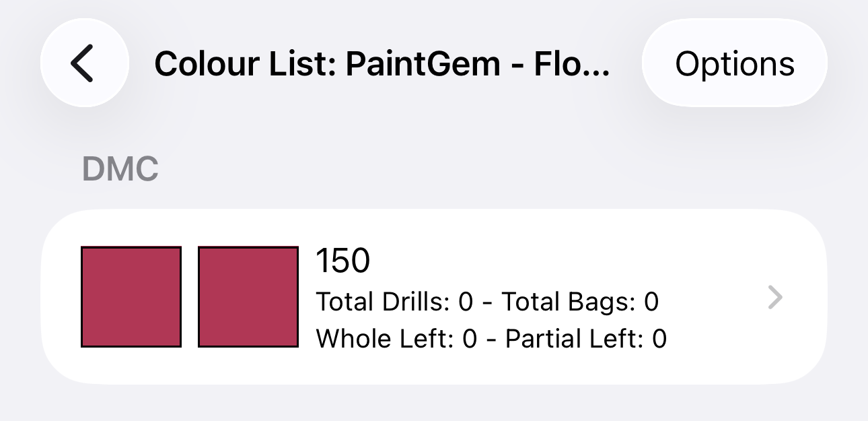
Task: Click the DMC section header
Action: click(120, 170)
